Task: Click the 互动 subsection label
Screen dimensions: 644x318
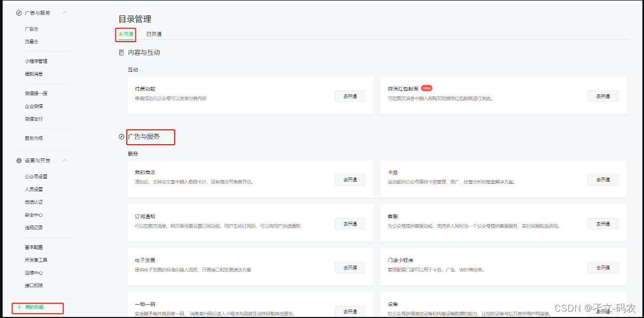Action: [133, 70]
